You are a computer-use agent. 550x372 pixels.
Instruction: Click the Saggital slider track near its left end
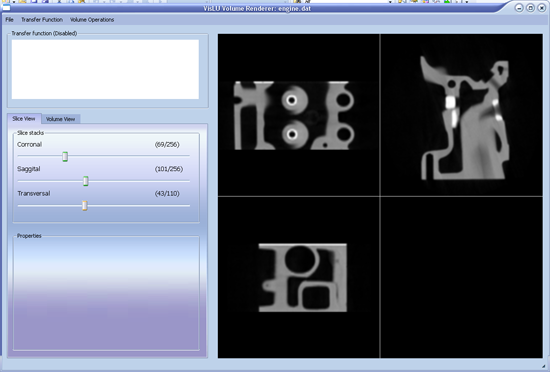[x=25, y=181]
